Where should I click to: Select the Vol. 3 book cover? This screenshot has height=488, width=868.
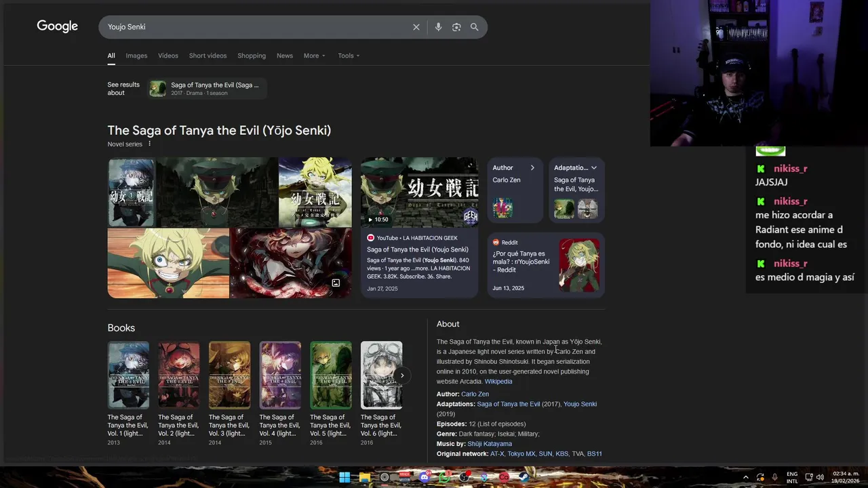tap(229, 375)
